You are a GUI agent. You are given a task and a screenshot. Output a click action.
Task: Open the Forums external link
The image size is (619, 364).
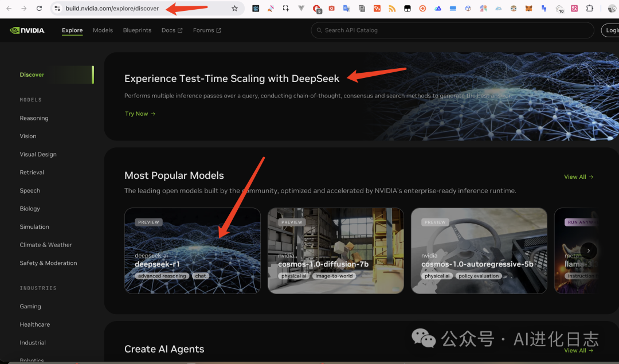click(x=207, y=30)
